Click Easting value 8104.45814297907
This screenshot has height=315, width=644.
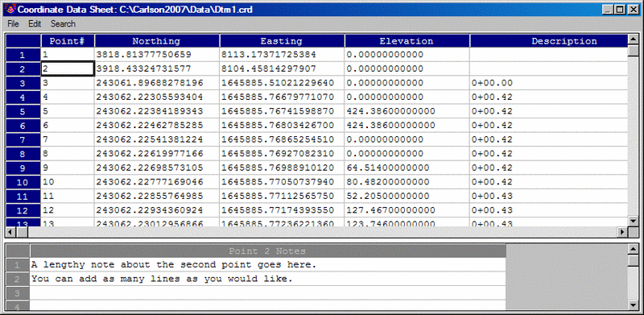[x=282, y=68]
